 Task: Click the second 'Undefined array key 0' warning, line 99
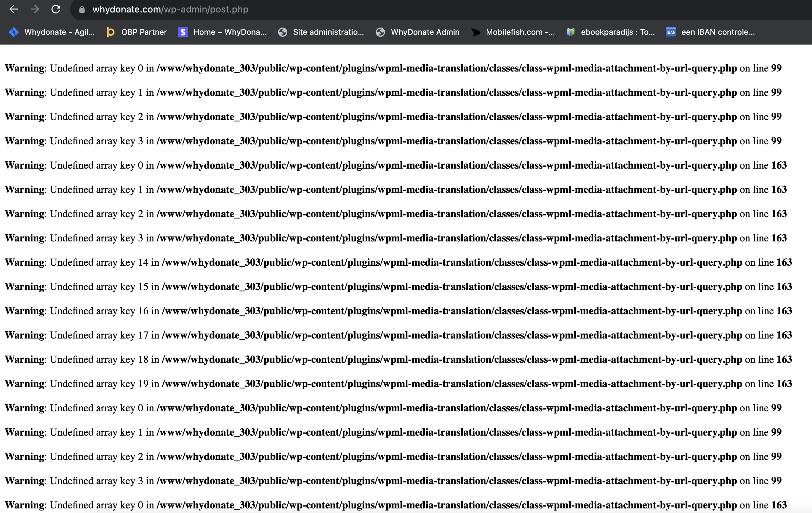click(x=393, y=408)
